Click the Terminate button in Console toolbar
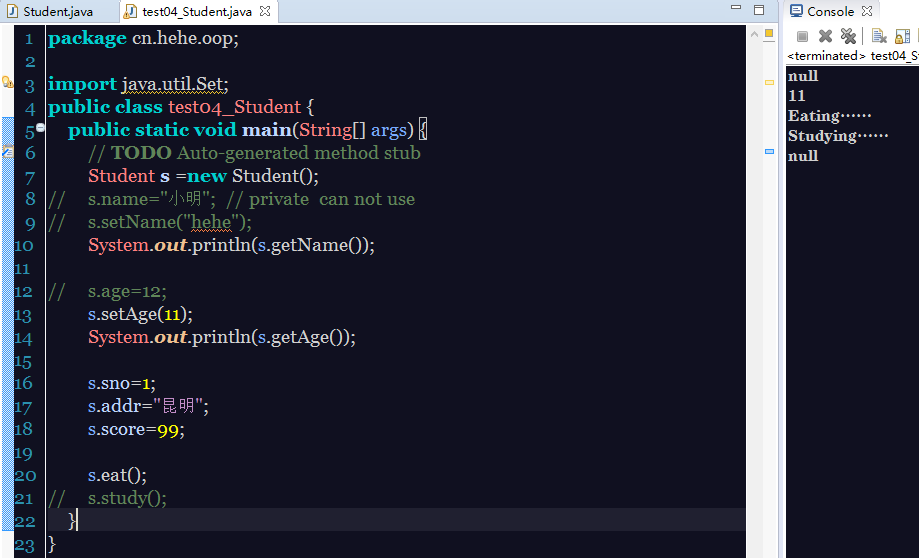 click(x=802, y=36)
